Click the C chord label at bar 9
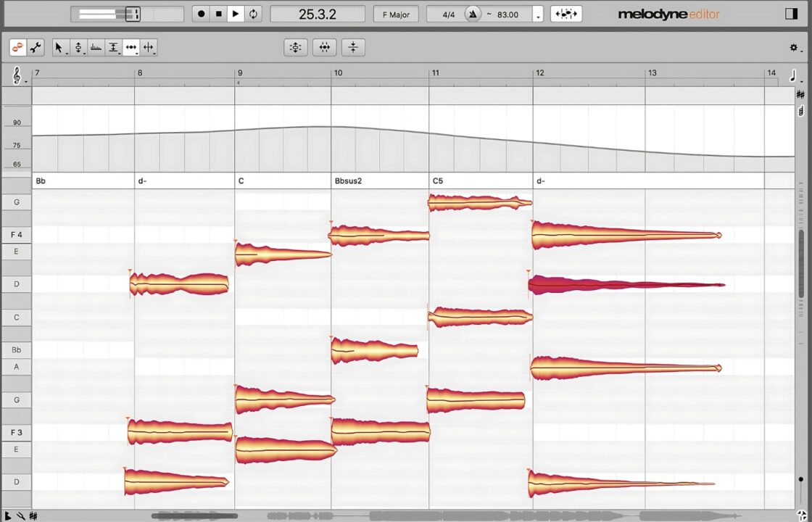The image size is (812, 522). pyautogui.click(x=241, y=181)
